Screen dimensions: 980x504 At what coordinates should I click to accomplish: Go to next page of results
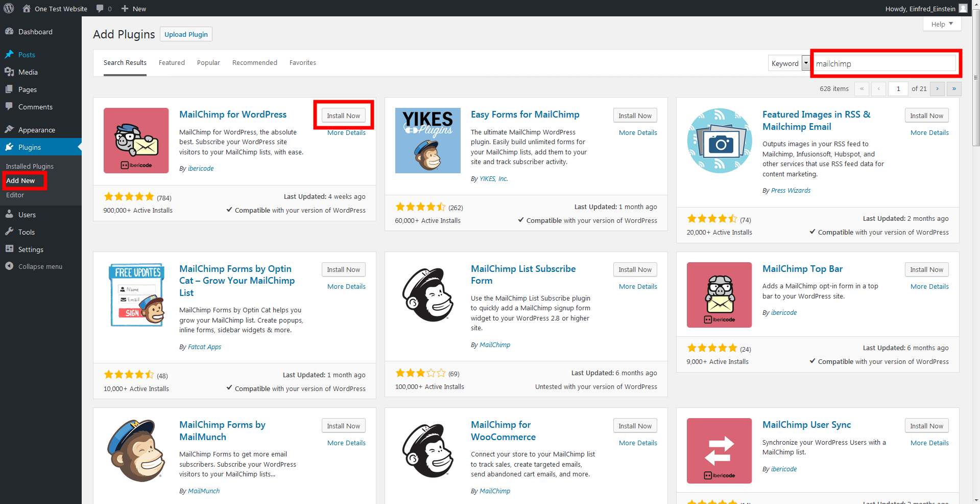coord(937,89)
